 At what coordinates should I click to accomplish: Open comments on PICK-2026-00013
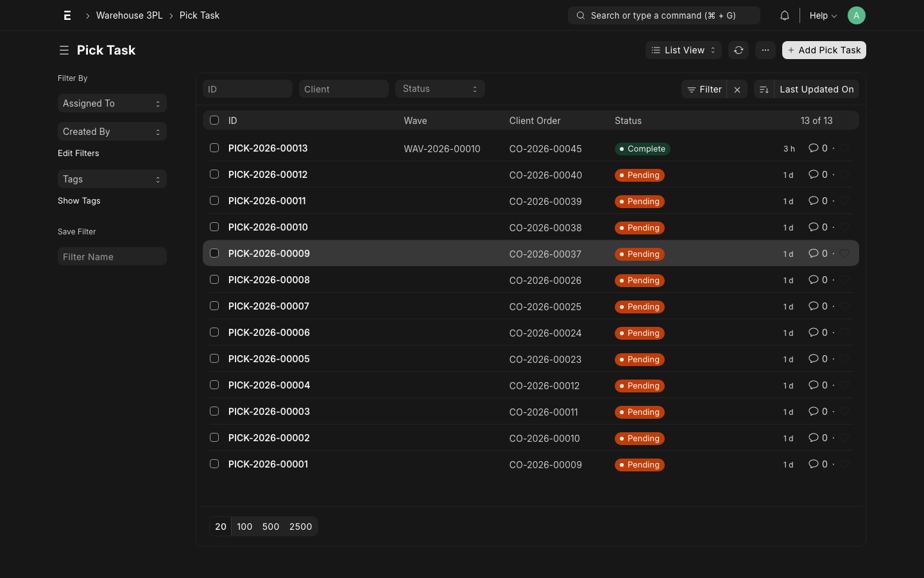point(814,148)
